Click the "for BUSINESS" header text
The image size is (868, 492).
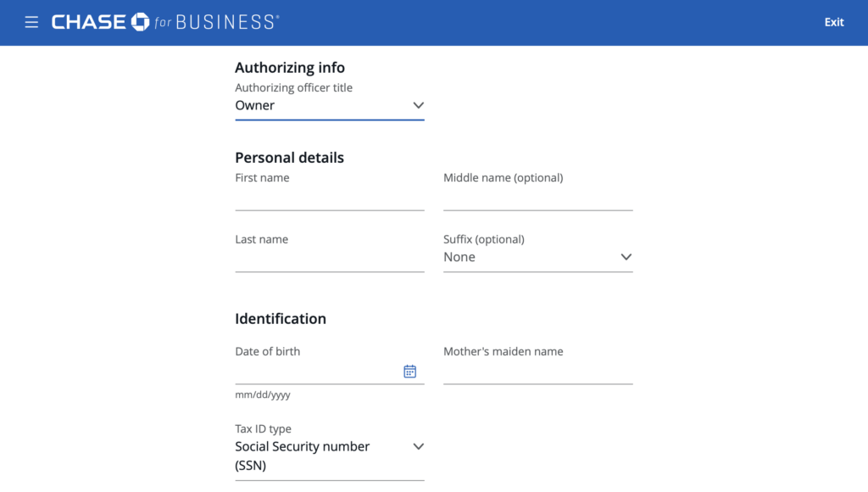point(216,22)
